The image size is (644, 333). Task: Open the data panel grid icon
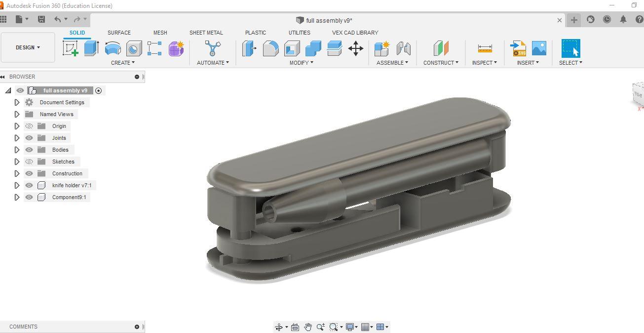coord(3,19)
